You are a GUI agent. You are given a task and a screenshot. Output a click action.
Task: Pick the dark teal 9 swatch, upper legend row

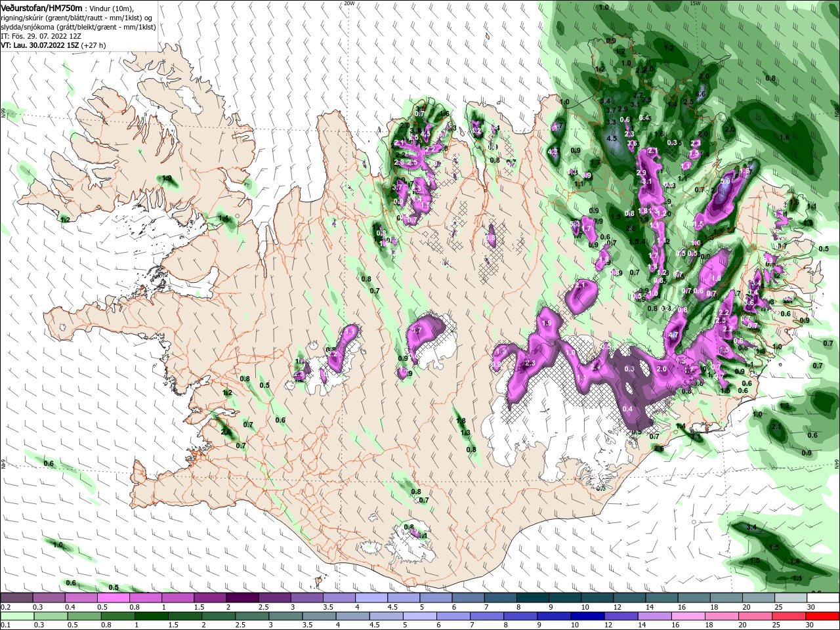coord(564,598)
